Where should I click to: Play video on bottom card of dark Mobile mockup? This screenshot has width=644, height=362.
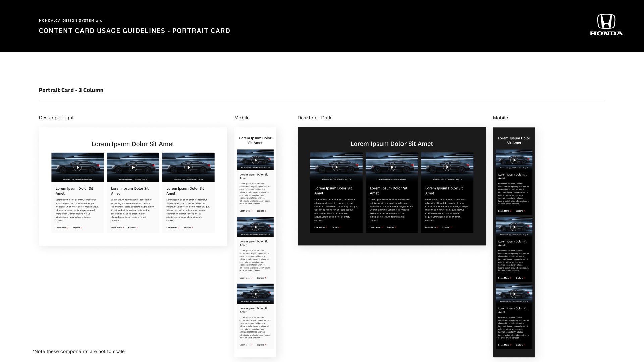[x=514, y=294]
